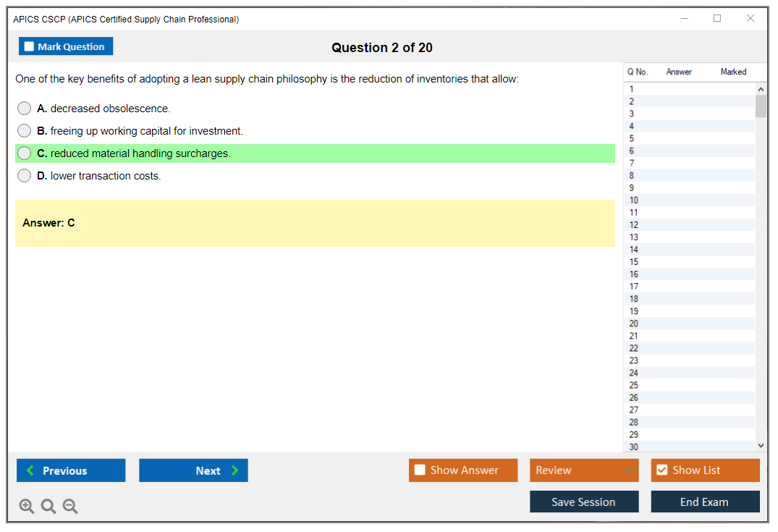Image resolution: width=778 pixels, height=532 pixels.
Task: Click the zoom in magnifier icon
Action: [x=27, y=507]
